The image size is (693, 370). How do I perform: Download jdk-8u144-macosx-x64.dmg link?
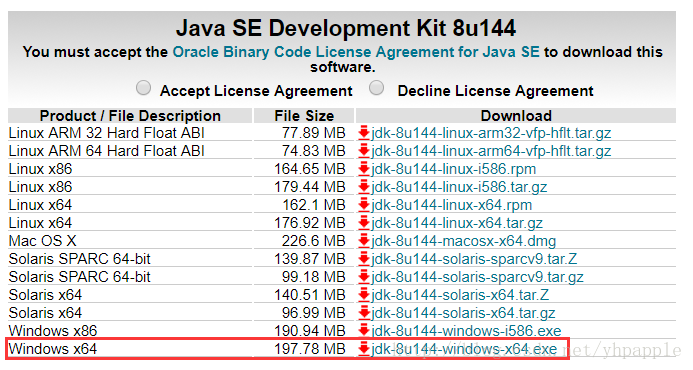click(x=464, y=241)
